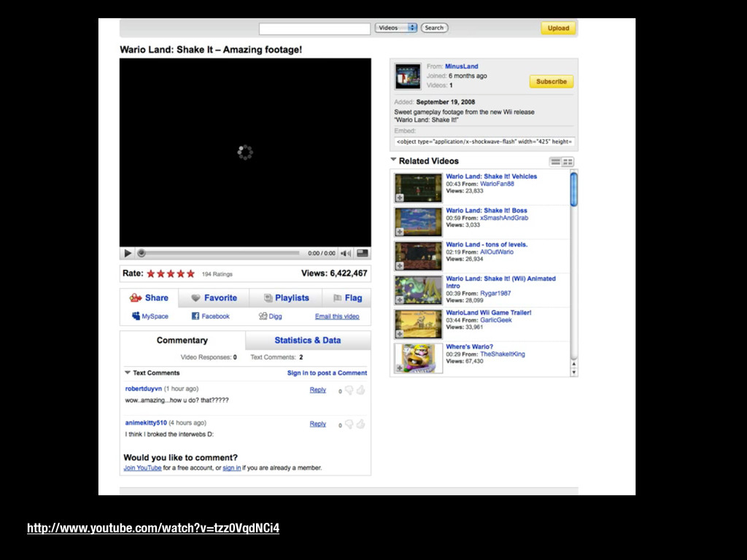Click Sign in to post a Comment
Viewport: 747px width, 560px height.
point(327,373)
